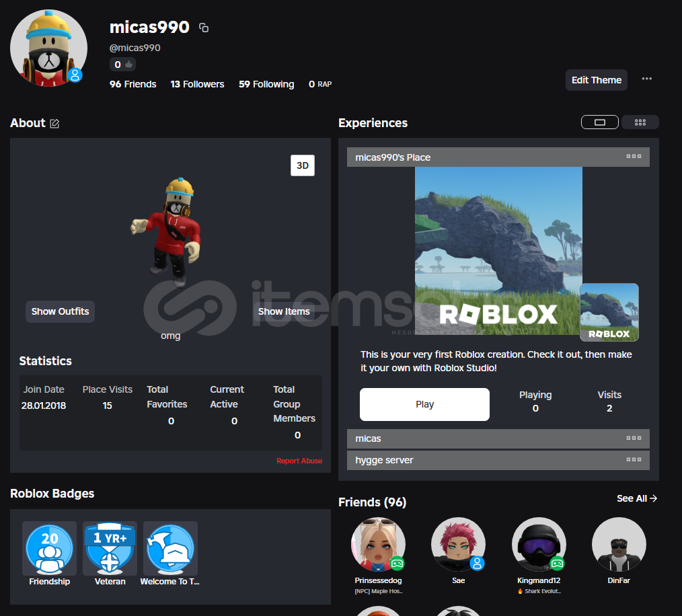The image size is (682, 616).
Task: Open friend Prinsessedog's avatar
Action: [379, 544]
